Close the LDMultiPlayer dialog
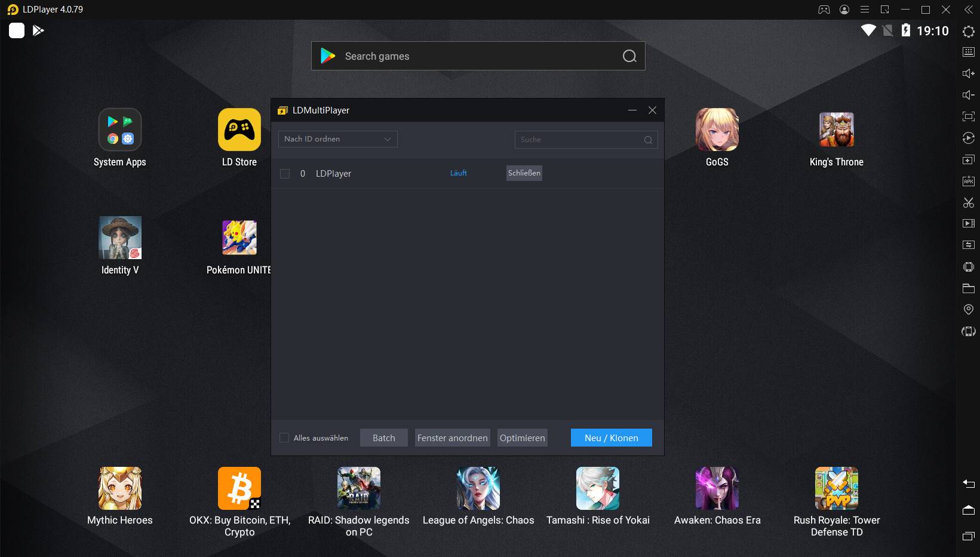 click(x=653, y=110)
